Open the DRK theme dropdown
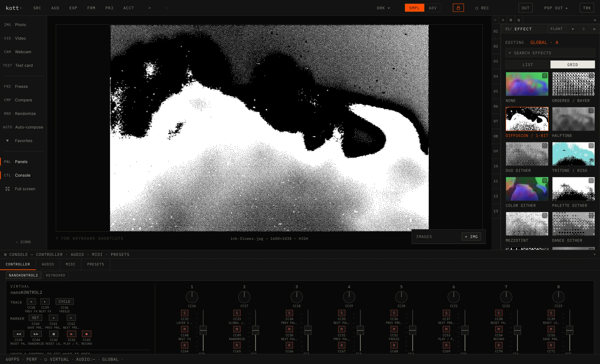Viewport: 600px width, 364px height. click(x=383, y=8)
